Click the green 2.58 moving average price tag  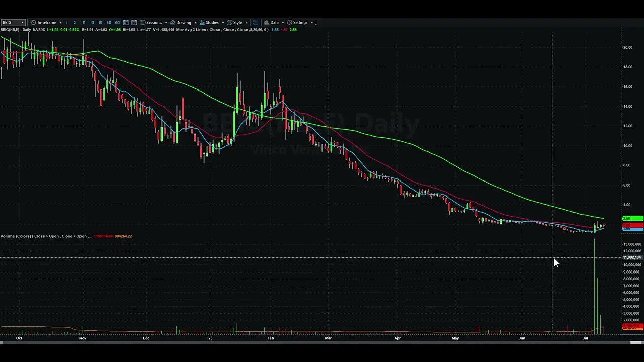pyautogui.click(x=633, y=219)
